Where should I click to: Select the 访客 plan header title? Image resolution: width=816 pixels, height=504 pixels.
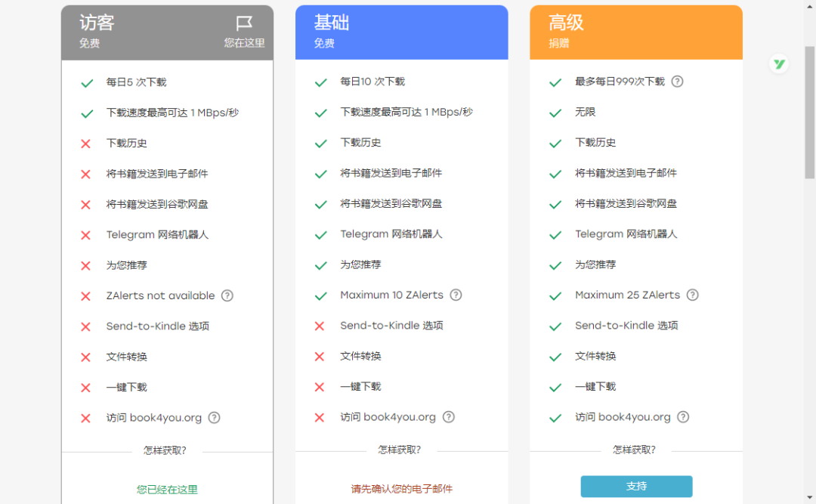coord(97,23)
